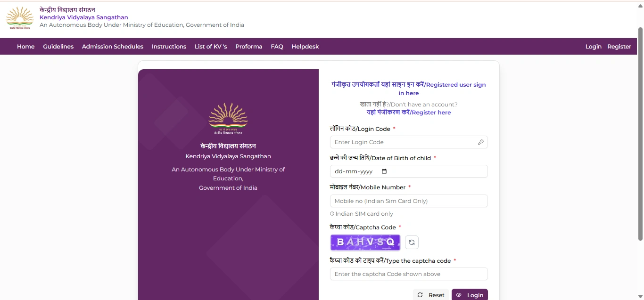
Task: Select Proforma in the navigation bar
Action: pyautogui.click(x=249, y=47)
